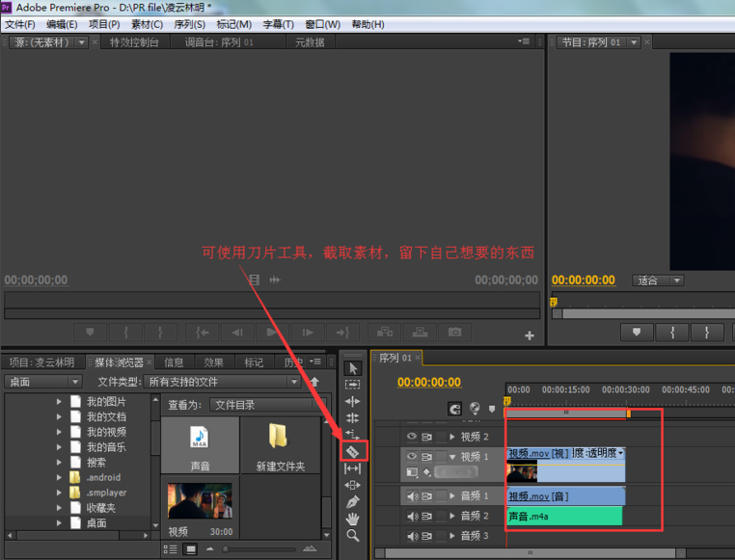Select the Razor blade tool
This screenshot has width=735, height=560.
coord(353,451)
